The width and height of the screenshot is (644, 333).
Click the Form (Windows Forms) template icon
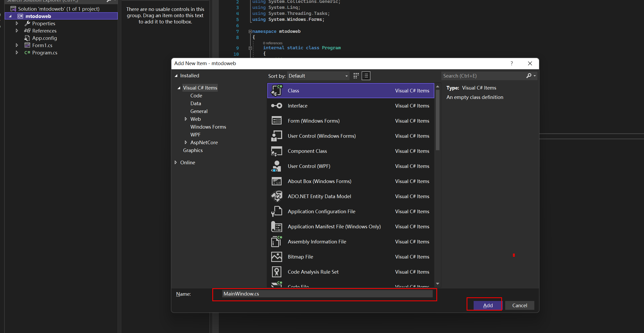(276, 121)
